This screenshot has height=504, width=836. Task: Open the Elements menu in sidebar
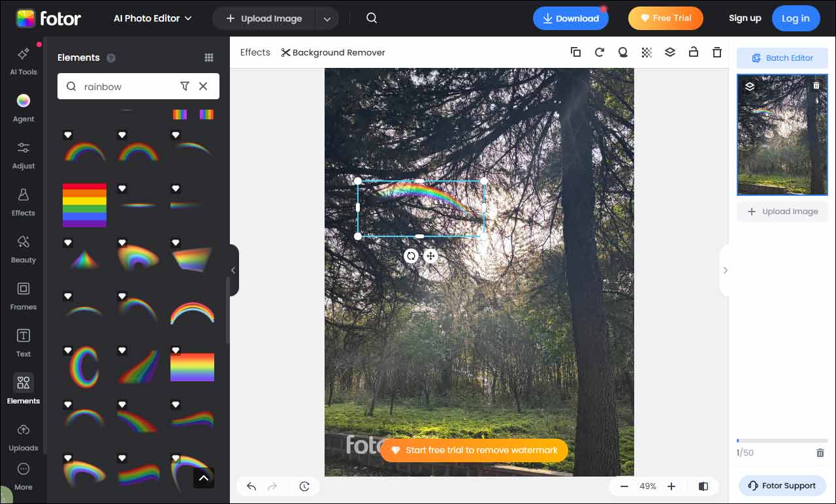(x=23, y=390)
